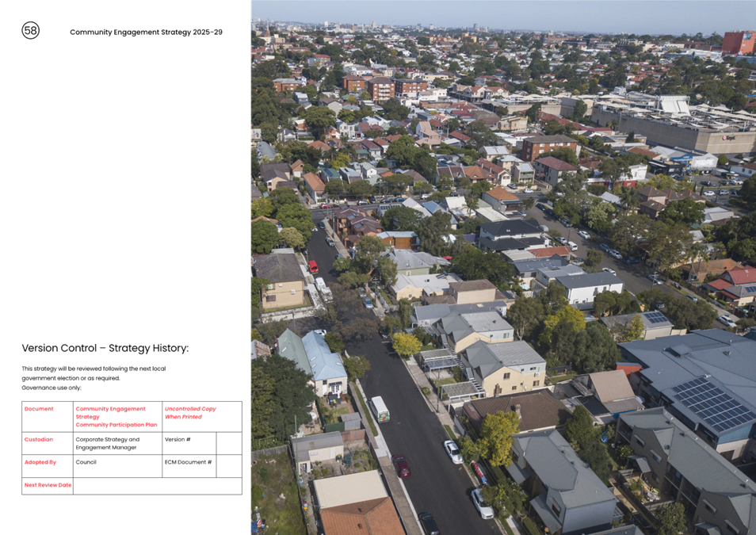The image size is (756, 535).
Task: Click the 'Next Review Date' label
Action: [48, 485]
